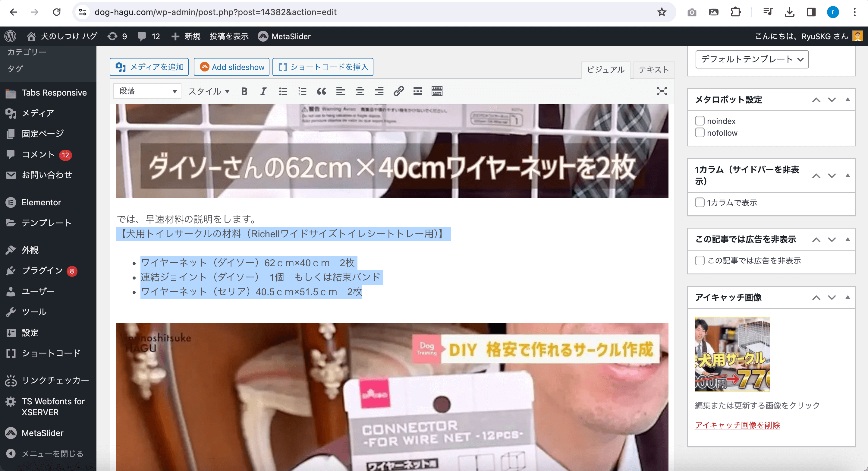Screen dimensions: 868x471
Task: Align text center
Action: (360, 91)
